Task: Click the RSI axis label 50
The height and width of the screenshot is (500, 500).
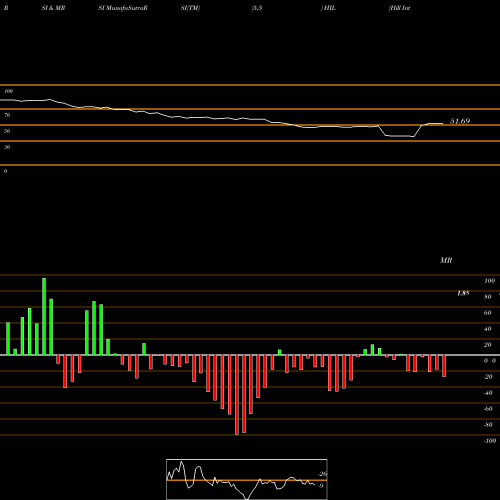Action: pos(7,131)
